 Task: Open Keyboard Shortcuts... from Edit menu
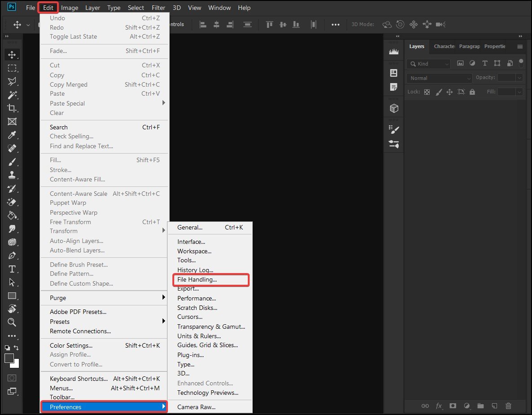(x=79, y=379)
